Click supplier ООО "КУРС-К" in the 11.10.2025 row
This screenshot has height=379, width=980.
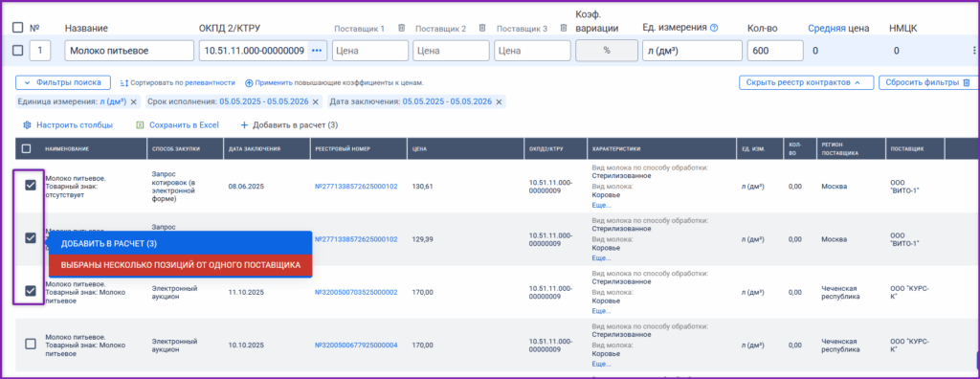pos(909,292)
